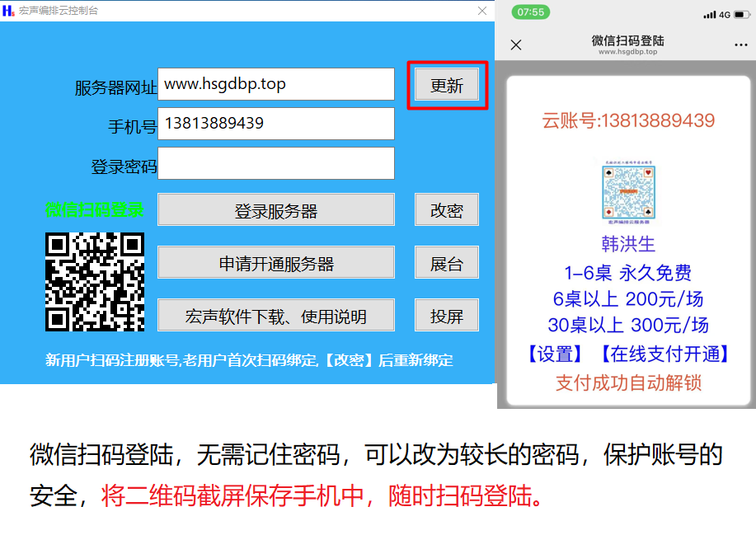This screenshot has height=535, width=756.
Task: Close the 微信扫码登陆 phone page
Action: 516,45
